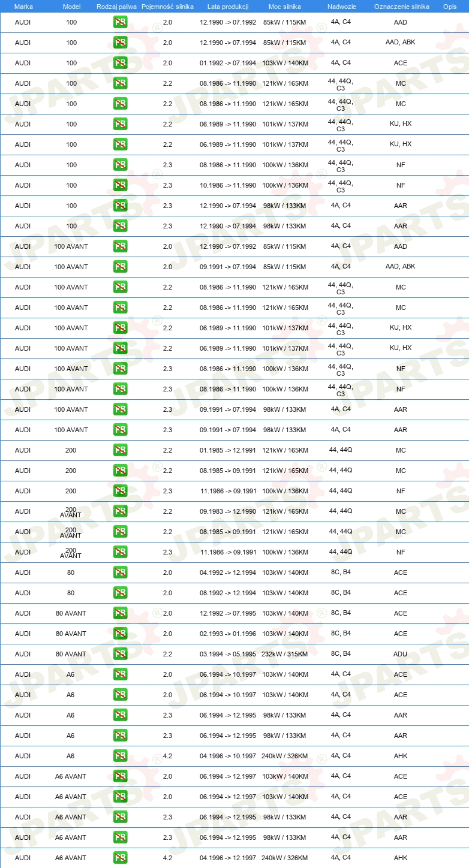
Task: Click the 'Moc silnika' column header
Action: [x=284, y=7]
